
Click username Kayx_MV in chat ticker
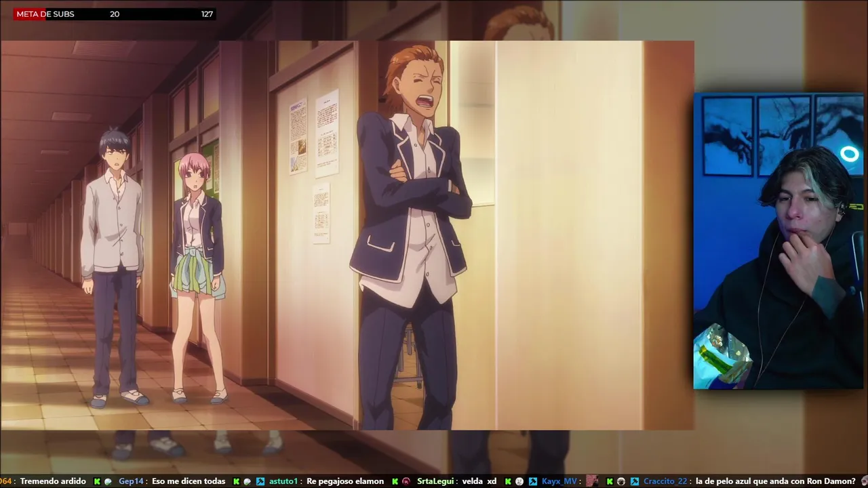click(559, 481)
